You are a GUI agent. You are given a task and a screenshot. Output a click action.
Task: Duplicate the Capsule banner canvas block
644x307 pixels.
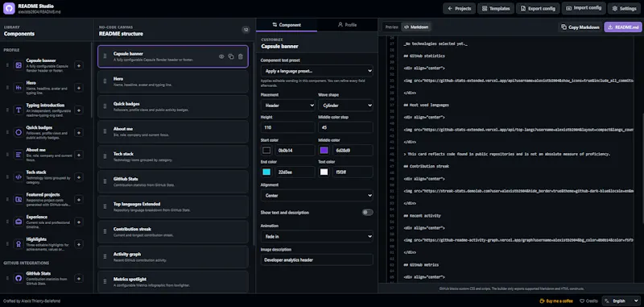[x=231, y=56]
